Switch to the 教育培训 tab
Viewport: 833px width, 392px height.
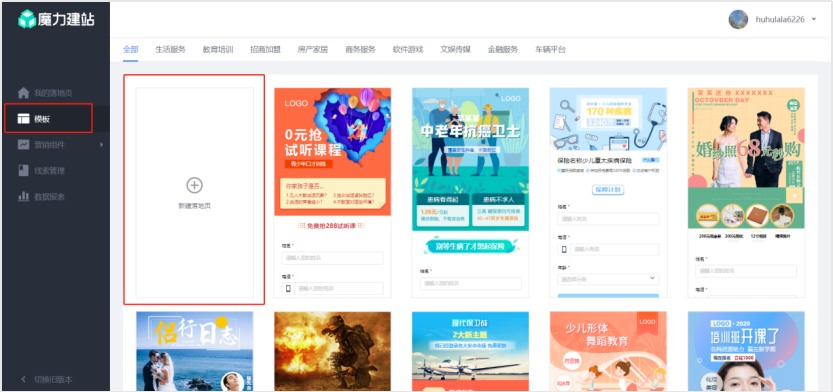(x=218, y=49)
